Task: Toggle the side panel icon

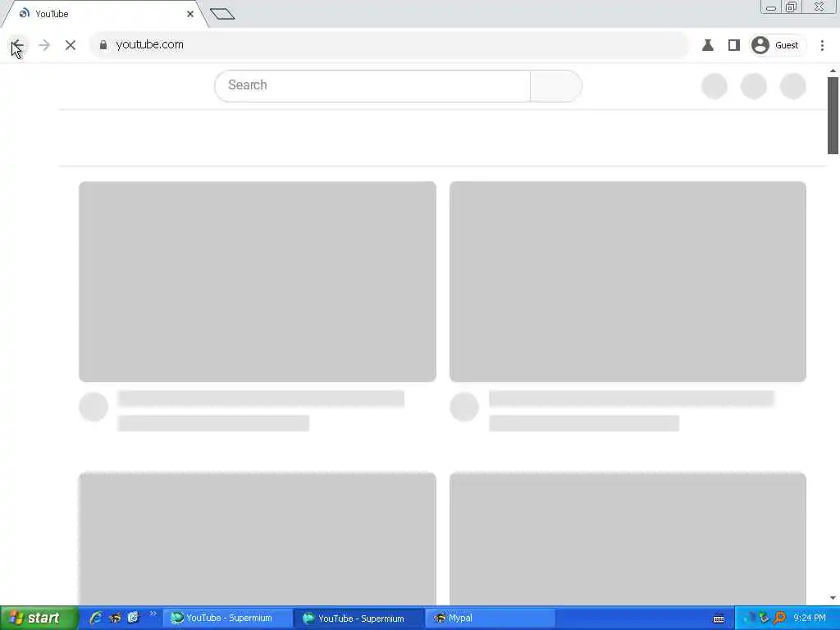Action: [734, 45]
